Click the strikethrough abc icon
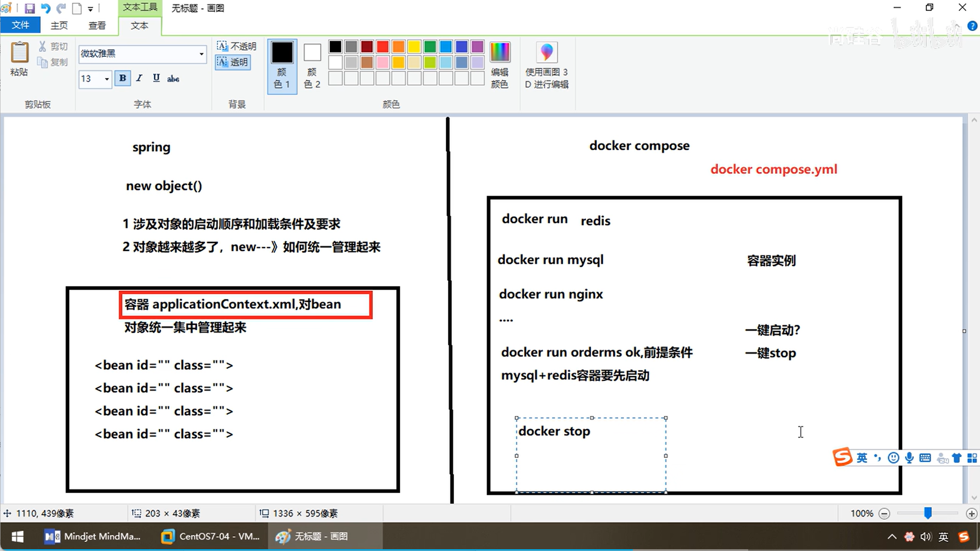Image resolution: width=980 pixels, height=551 pixels. 173,78
